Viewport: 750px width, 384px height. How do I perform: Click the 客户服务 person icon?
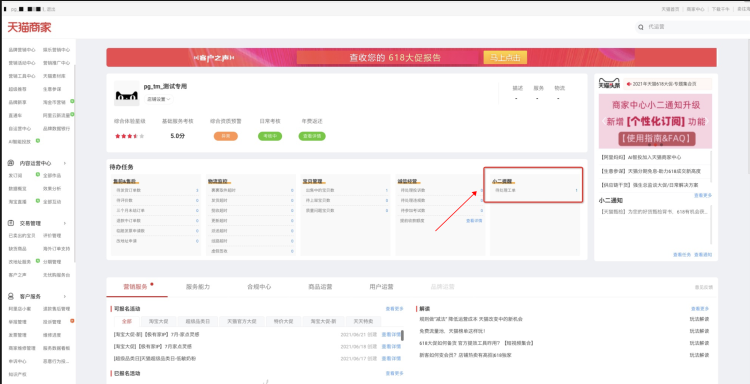coord(11,296)
